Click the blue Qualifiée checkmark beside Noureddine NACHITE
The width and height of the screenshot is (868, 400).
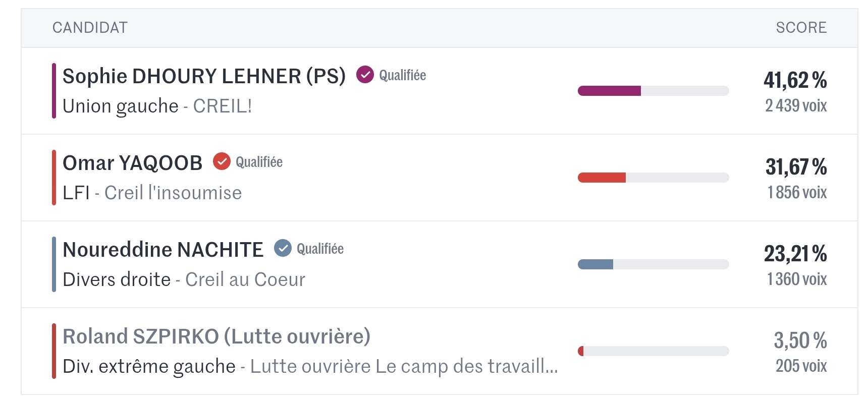point(283,248)
